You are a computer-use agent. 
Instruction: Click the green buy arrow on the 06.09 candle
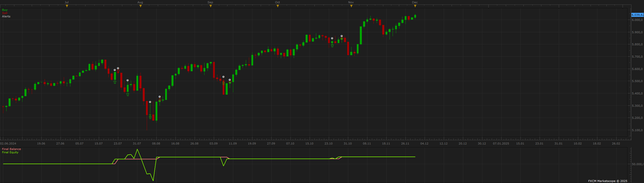point(223,83)
